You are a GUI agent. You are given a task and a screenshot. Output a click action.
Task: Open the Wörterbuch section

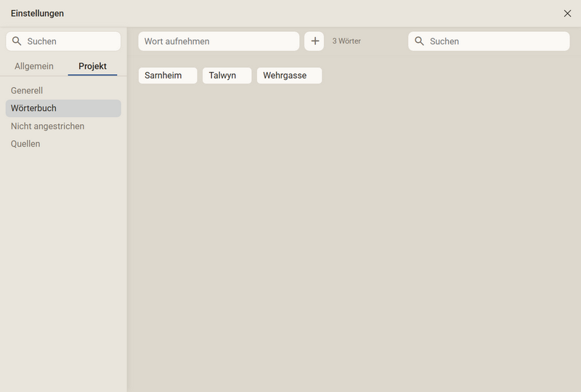point(63,108)
